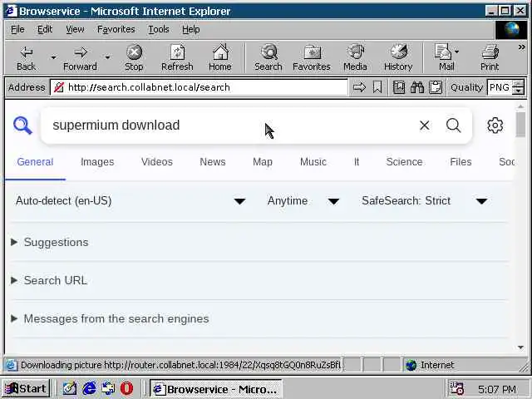Expand the toolbar overflow chevron

[x=521, y=47]
